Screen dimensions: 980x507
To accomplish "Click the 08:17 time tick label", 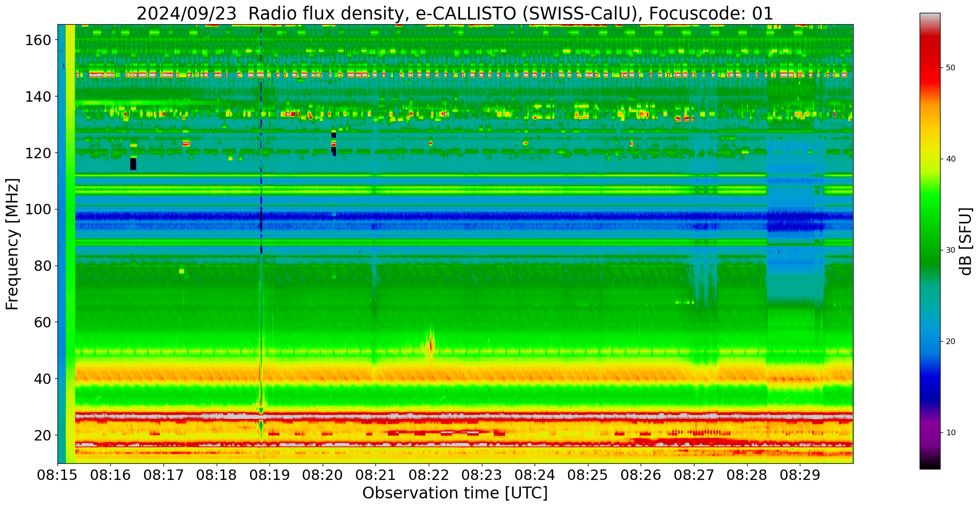I will (x=164, y=475).
